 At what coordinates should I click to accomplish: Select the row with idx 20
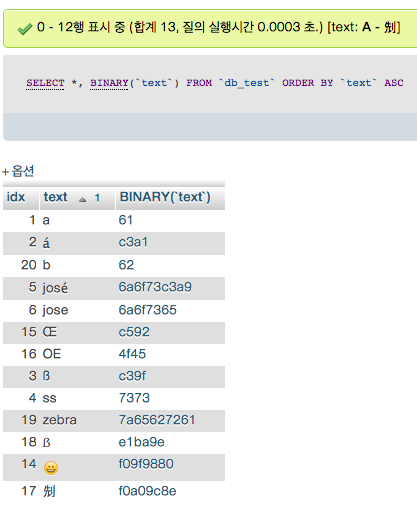[x=114, y=266]
